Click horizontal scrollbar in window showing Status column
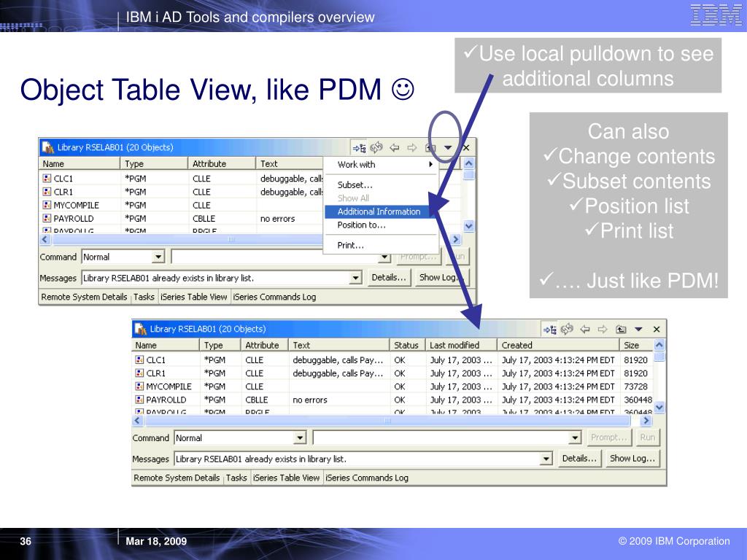Image resolution: width=747 pixels, height=560 pixels. [x=387, y=421]
